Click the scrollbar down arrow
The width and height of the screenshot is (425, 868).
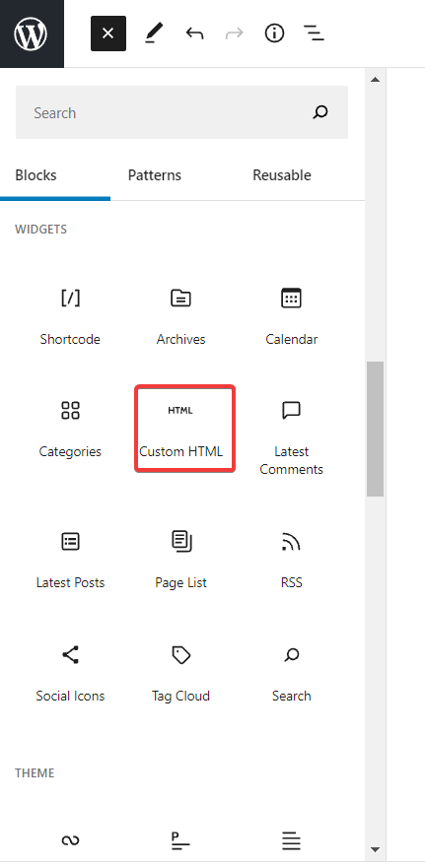[375, 849]
